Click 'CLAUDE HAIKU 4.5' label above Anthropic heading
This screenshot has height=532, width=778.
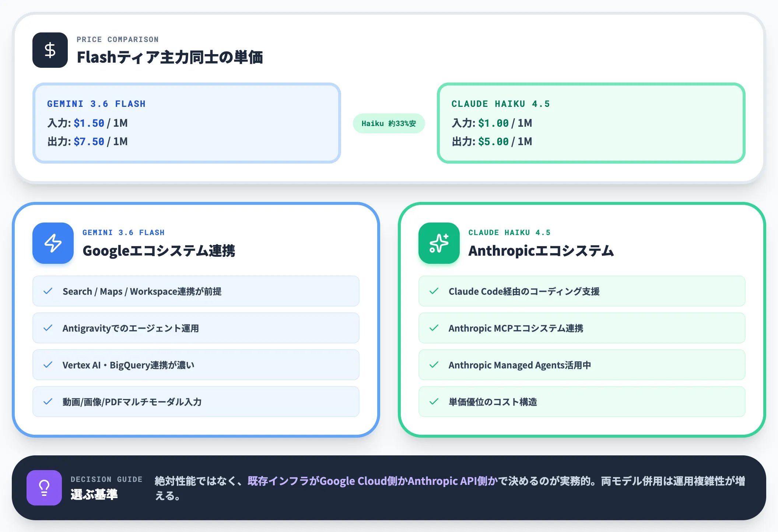(x=509, y=232)
